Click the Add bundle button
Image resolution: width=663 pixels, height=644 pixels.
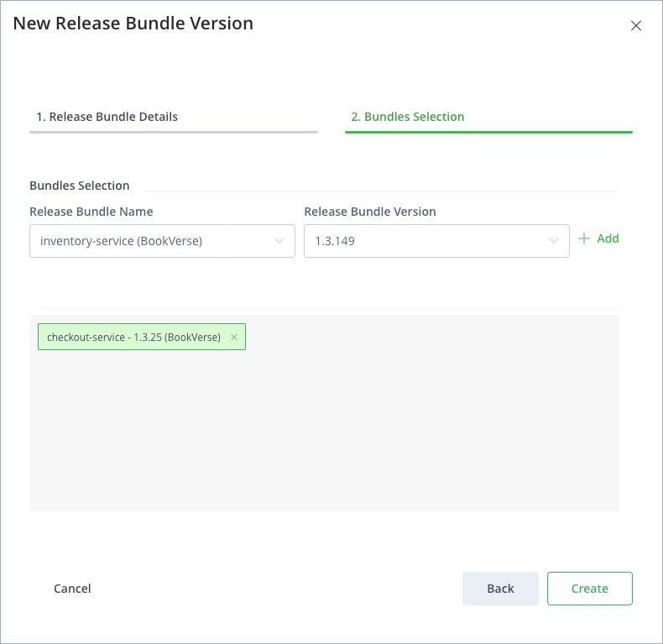point(598,238)
